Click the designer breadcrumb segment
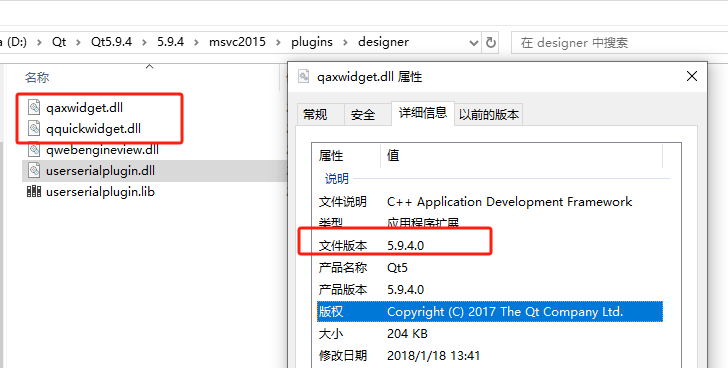 click(x=384, y=42)
